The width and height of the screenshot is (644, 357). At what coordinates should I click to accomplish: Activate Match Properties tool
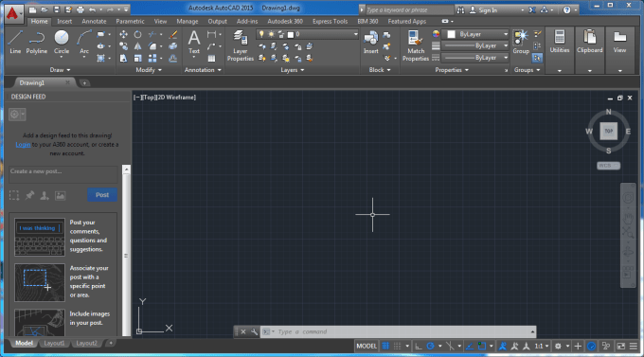[416, 46]
